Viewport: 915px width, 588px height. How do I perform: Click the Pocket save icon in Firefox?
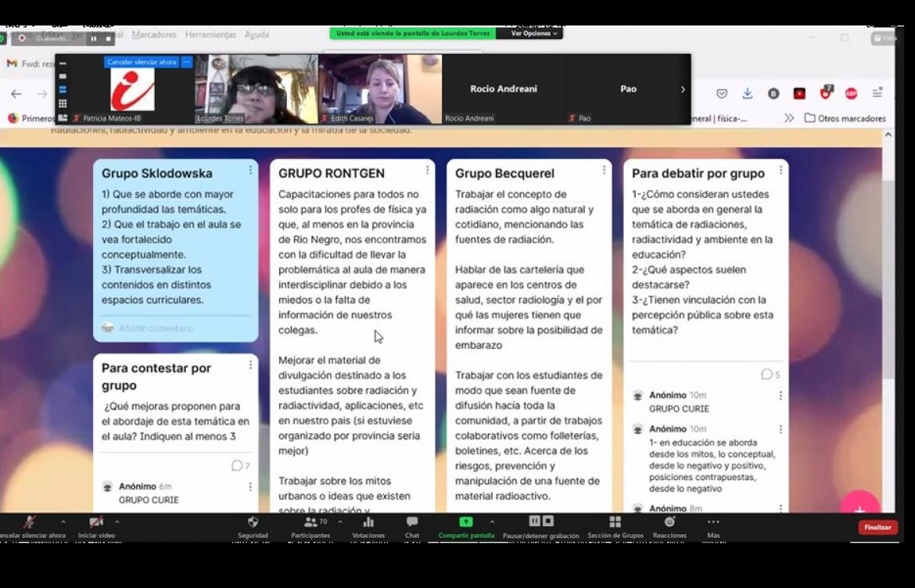[x=722, y=93]
